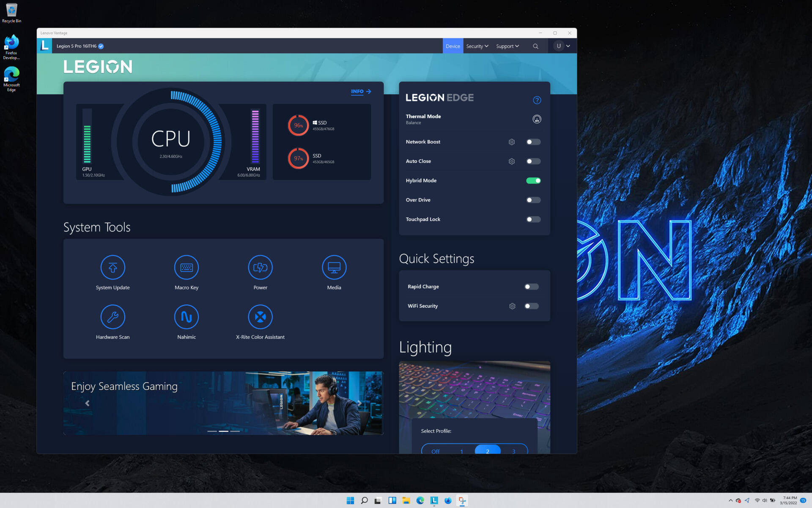Screen dimensions: 812x508
Task: Enable Network Boost toggle
Action: pos(533,142)
